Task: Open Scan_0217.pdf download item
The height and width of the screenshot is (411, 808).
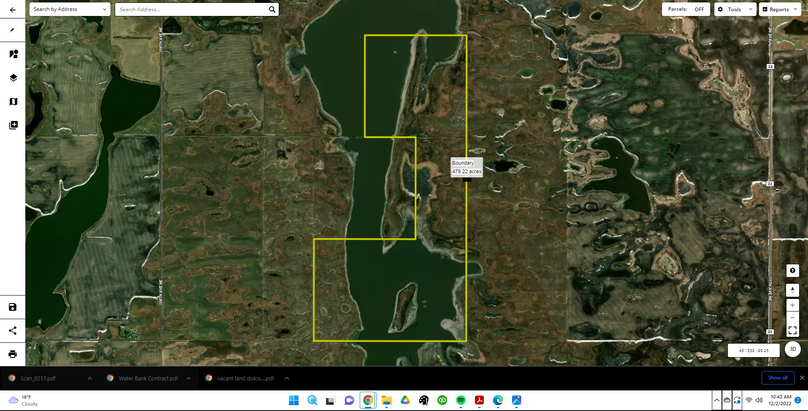Action: pyautogui.click(x=40, y=378)
